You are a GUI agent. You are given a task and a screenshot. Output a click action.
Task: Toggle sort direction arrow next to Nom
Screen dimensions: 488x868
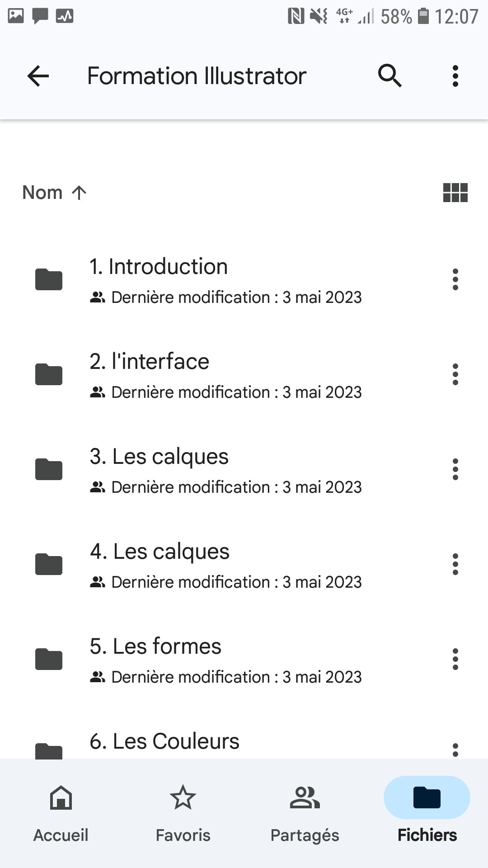(x=79, y=193)
